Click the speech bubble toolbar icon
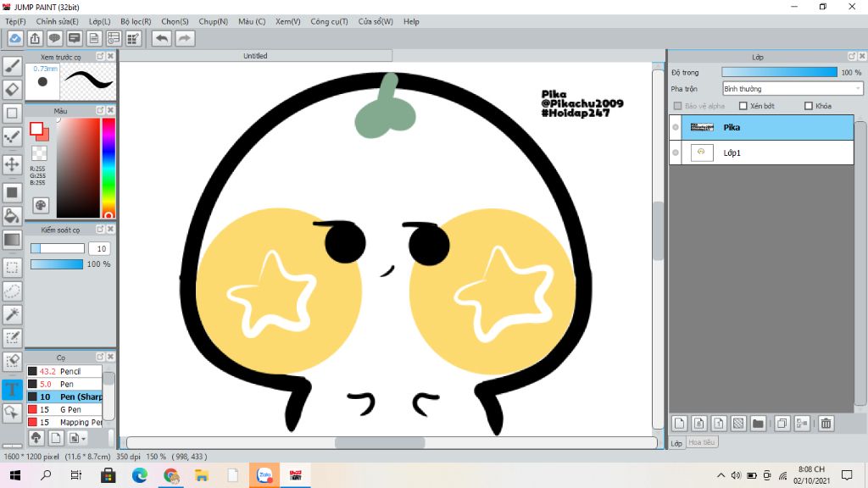 pyautogui.click(x=54, y=38)
